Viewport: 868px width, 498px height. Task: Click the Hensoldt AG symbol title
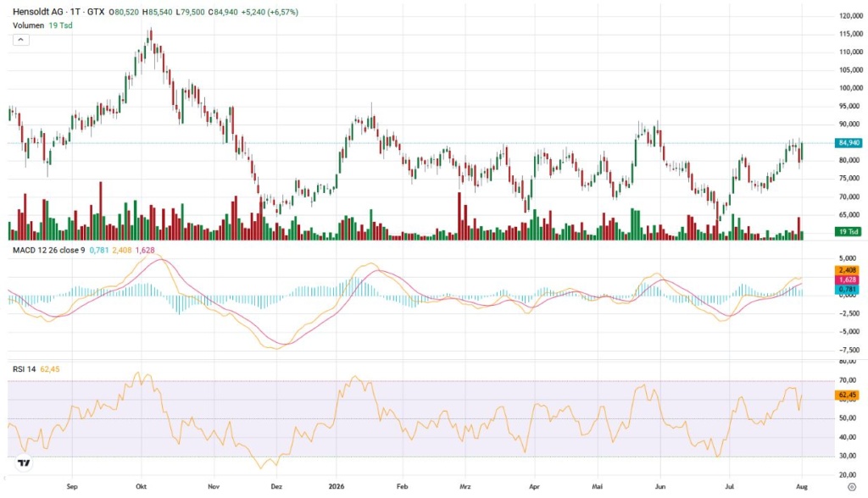[x=37, y=12]
